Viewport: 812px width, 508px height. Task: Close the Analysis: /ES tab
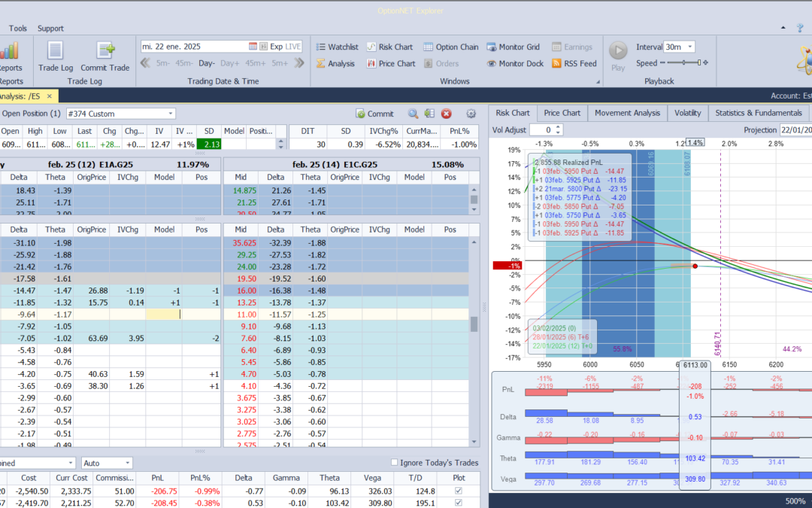pyautogui.click(x=49, y=96)
